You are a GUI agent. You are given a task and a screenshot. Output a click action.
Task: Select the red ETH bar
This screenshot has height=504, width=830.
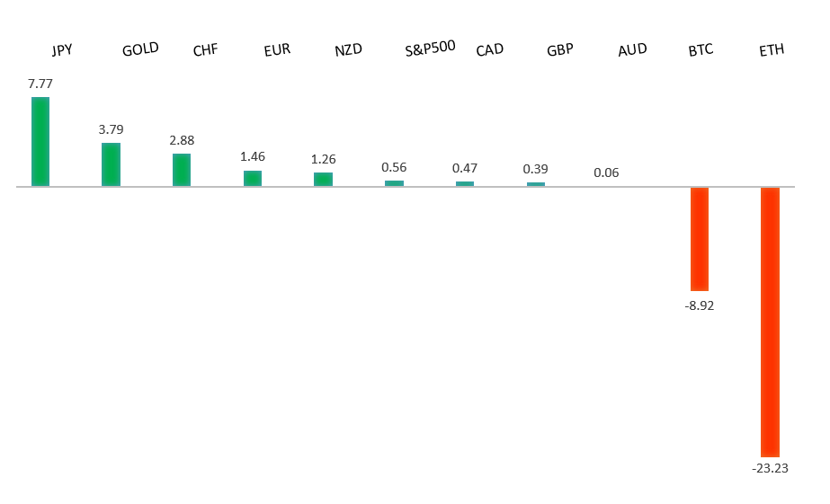tap(770, 322)
